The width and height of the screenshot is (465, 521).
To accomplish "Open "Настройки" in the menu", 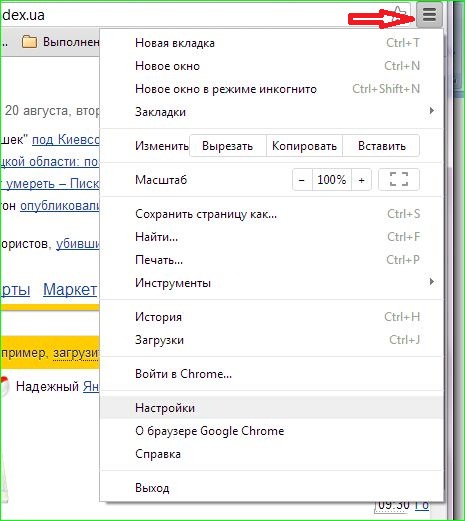I will click(272, 408).
